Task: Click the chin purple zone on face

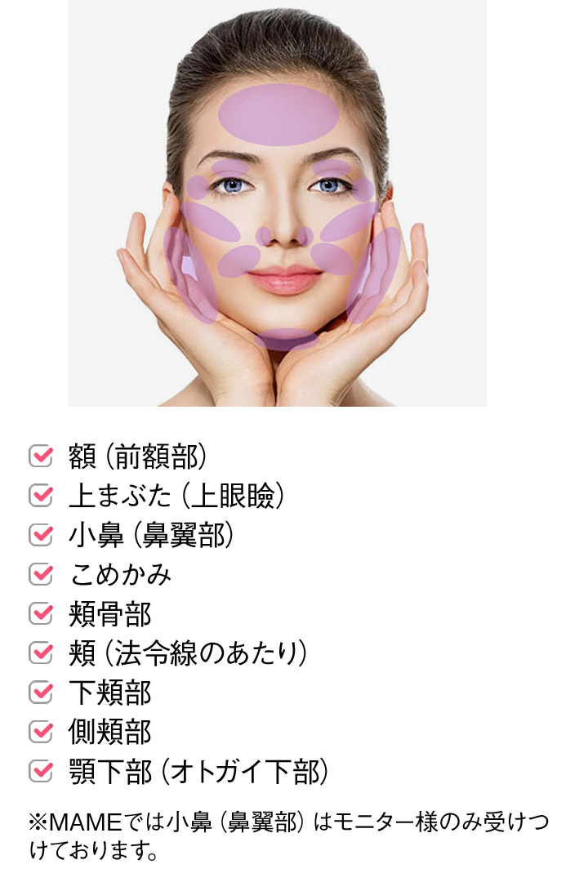Action: 287,339
